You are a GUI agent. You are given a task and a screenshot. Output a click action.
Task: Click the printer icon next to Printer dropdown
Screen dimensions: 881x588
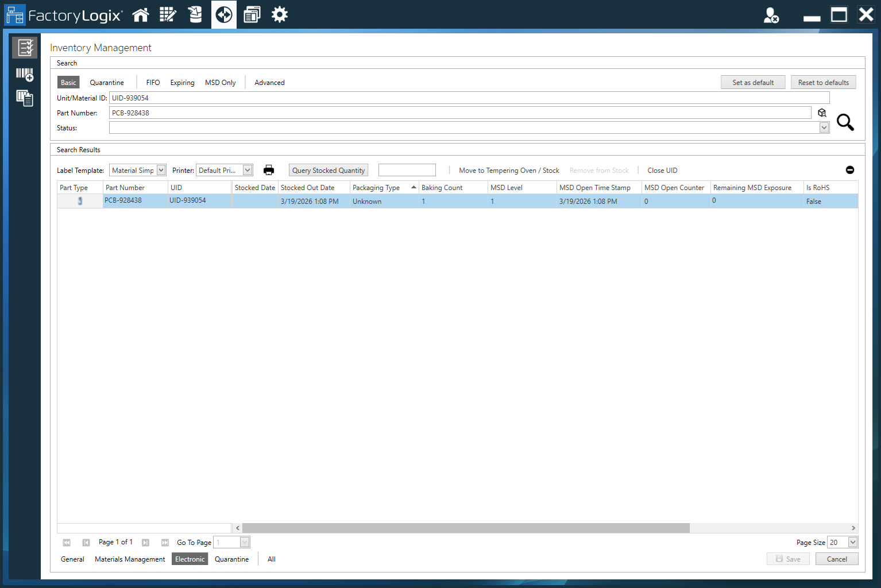(x=268, y=169)
